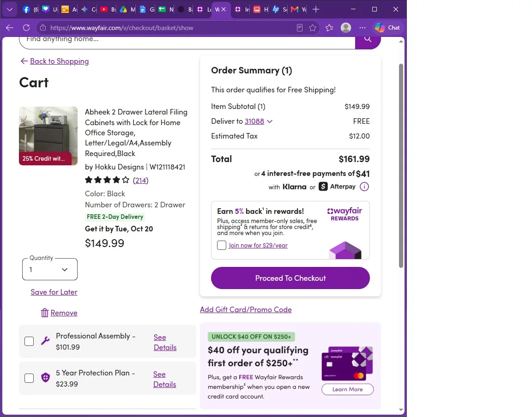
Task: Click Join now for $29/year
Action: pos(258,245)
